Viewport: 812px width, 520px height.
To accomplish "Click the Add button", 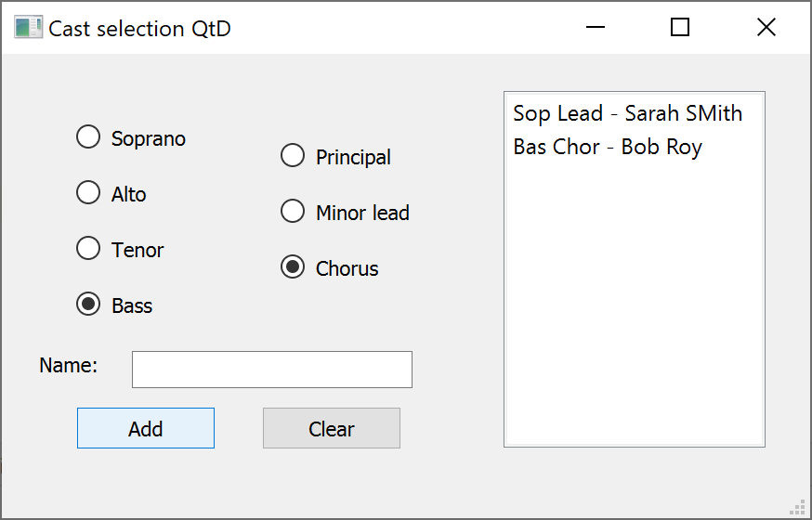I will [146, 428].
